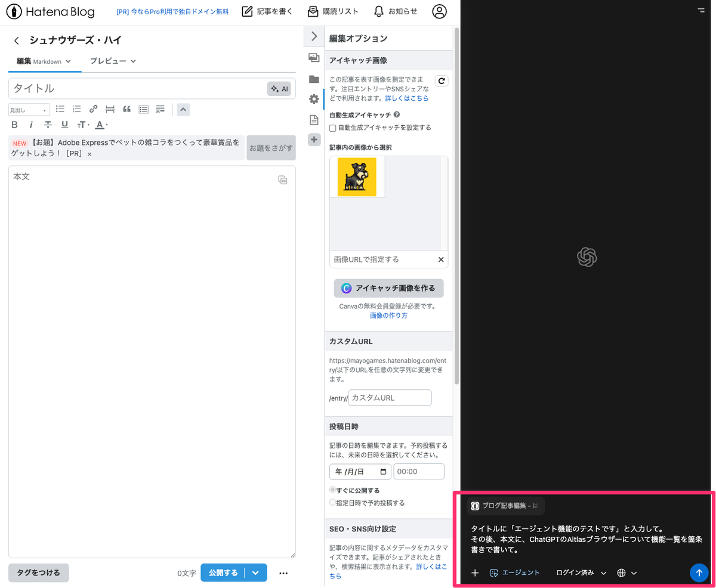Select the scheduled posting radio button

click(333, 503)
